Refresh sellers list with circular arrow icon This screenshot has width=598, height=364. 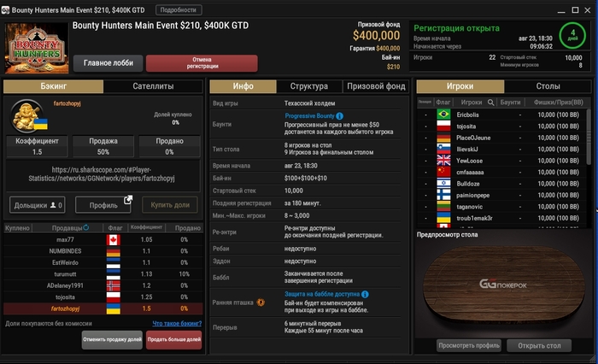85,227
